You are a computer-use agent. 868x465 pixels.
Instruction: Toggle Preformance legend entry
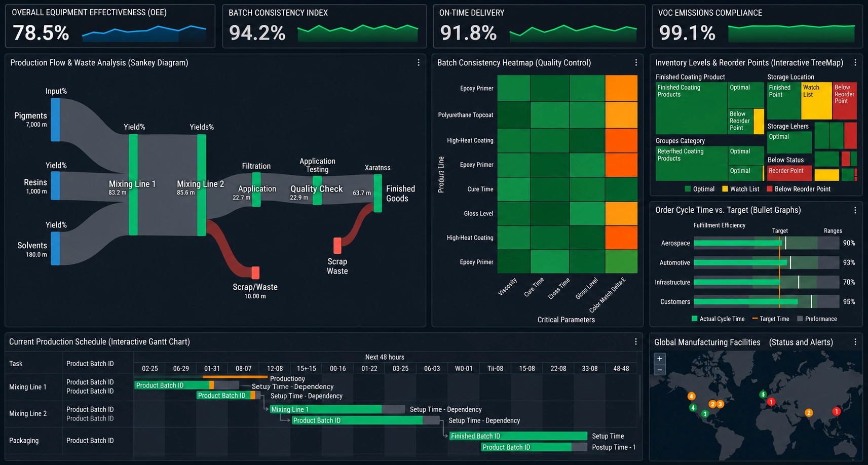click(817, 319)
